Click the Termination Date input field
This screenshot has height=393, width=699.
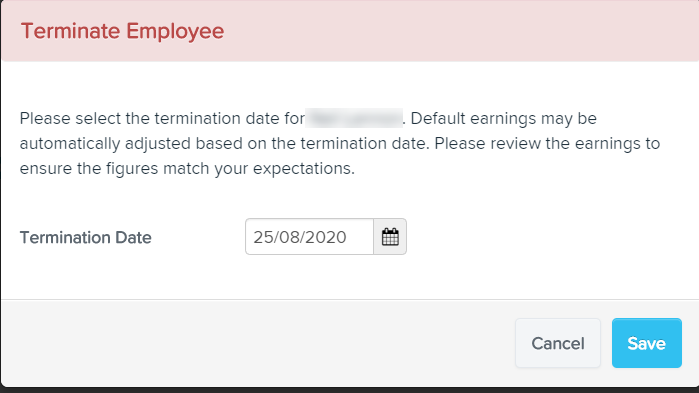[x=309, y=237]
